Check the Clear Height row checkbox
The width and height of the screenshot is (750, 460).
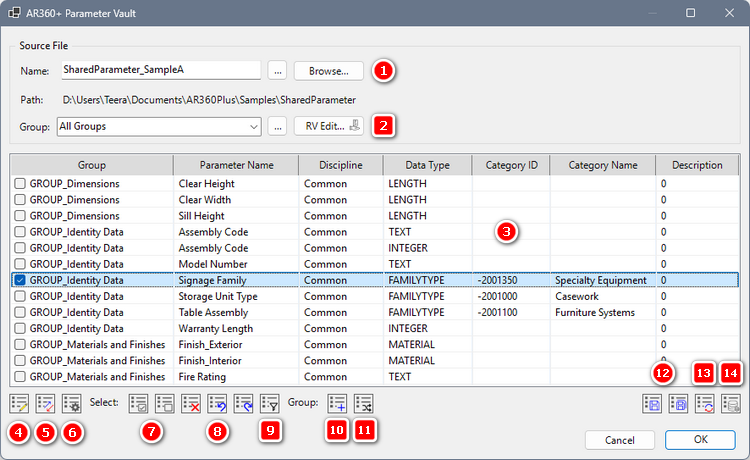20,184
